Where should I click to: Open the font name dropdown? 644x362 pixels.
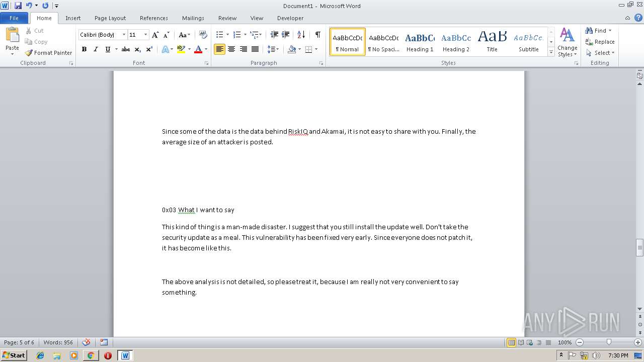[x=124, y=35]
